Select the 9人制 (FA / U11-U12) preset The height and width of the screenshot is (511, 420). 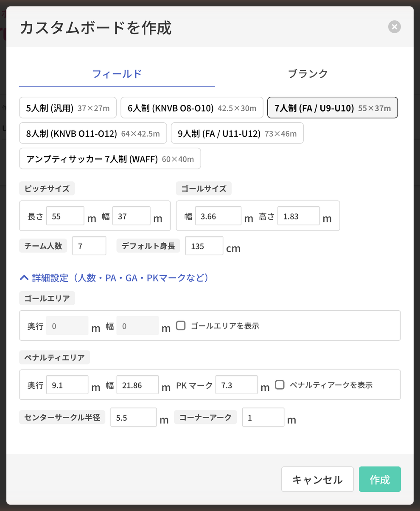click(237, 133)
